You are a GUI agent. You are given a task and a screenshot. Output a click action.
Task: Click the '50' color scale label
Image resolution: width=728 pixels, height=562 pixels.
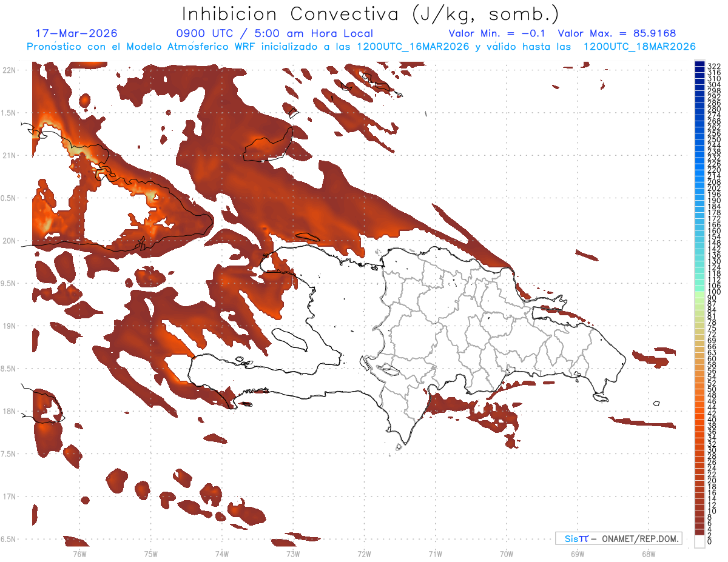coord(712,389)
